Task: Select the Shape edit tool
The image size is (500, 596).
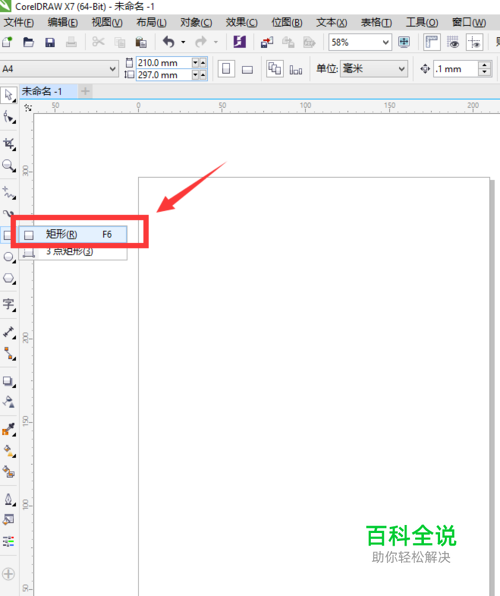Action: pyautogui.click(x=9, y=117)
